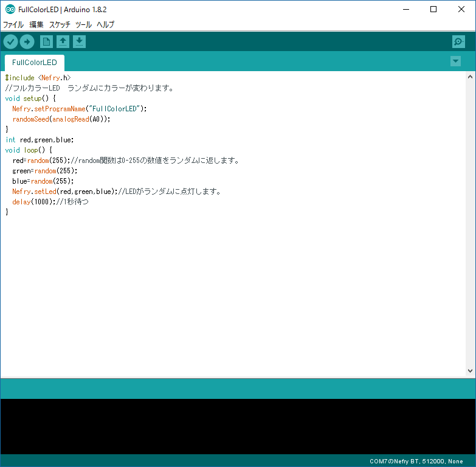Click the green=random(255) line

point(45,171)
